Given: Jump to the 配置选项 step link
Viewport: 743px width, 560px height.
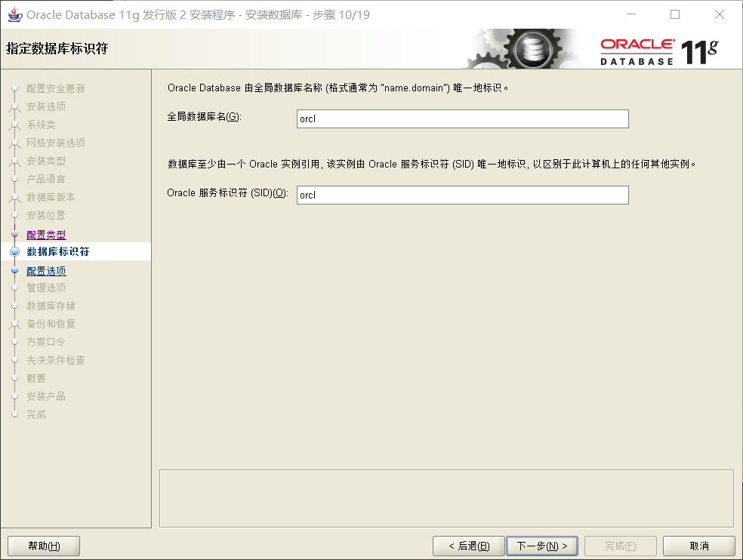Looking at the screenshot, I should (x=46, y=271).
